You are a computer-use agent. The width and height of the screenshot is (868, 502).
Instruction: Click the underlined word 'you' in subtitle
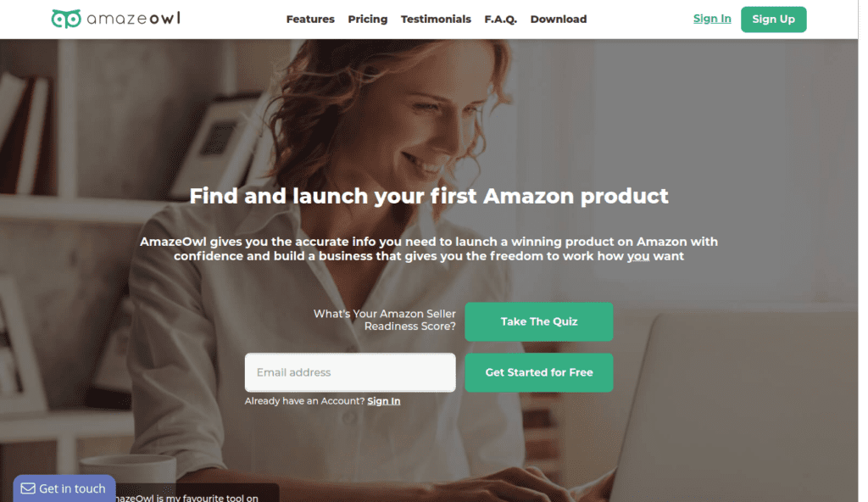pos(637,256)
